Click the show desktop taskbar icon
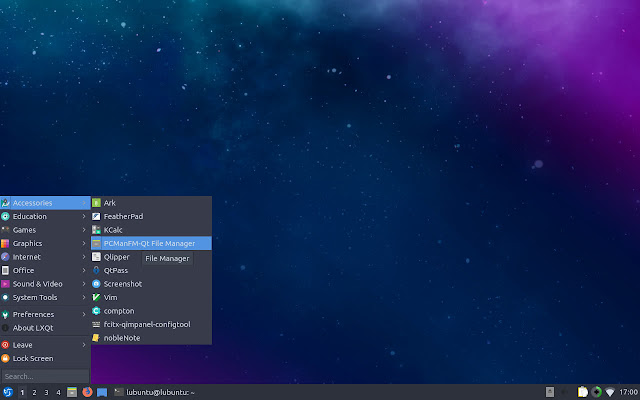Image resolution: width=640 pixels, height=400 pixels. click(102, 392)
